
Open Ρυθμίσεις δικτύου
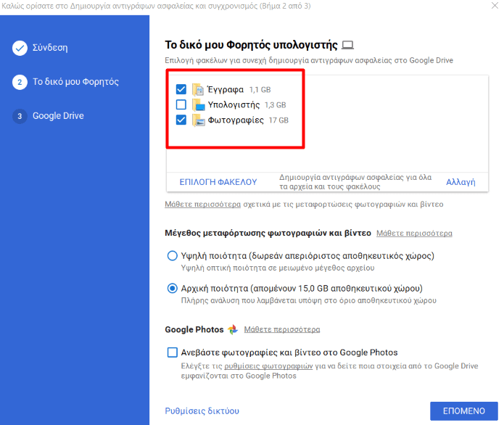202,410
